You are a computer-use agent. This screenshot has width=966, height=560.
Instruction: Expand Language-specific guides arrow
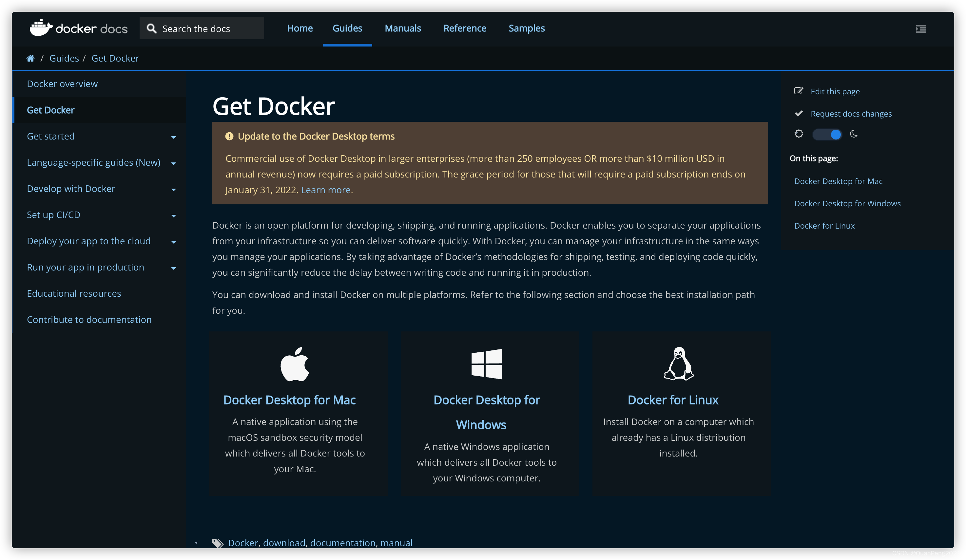pos(174,163)
